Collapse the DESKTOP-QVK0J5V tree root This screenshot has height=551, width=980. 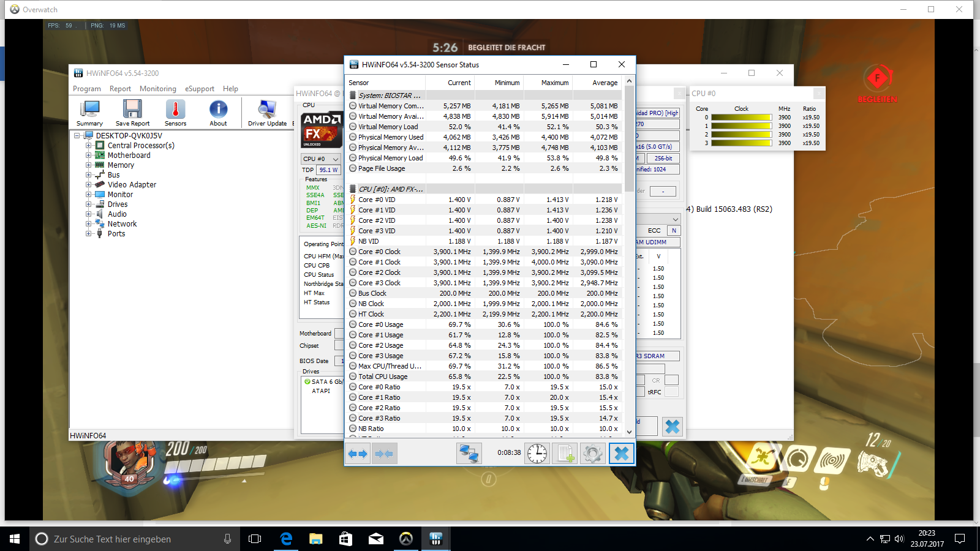77,136
